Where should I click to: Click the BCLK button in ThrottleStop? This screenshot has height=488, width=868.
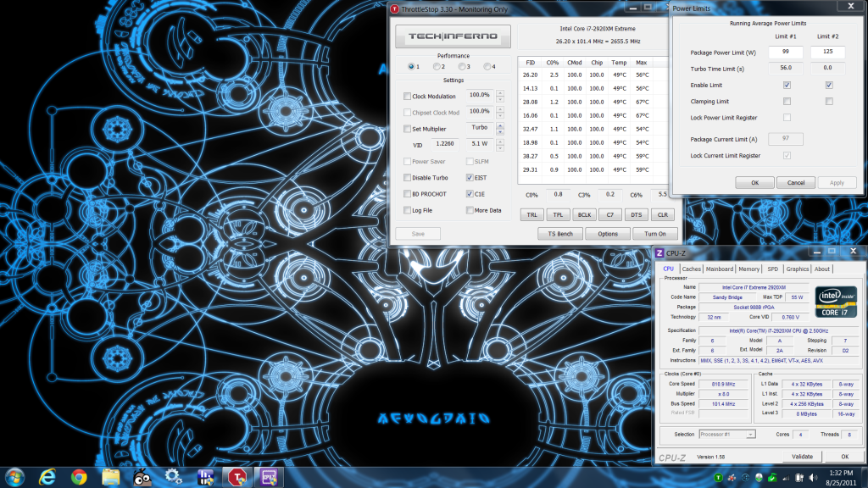pos(584,214)
